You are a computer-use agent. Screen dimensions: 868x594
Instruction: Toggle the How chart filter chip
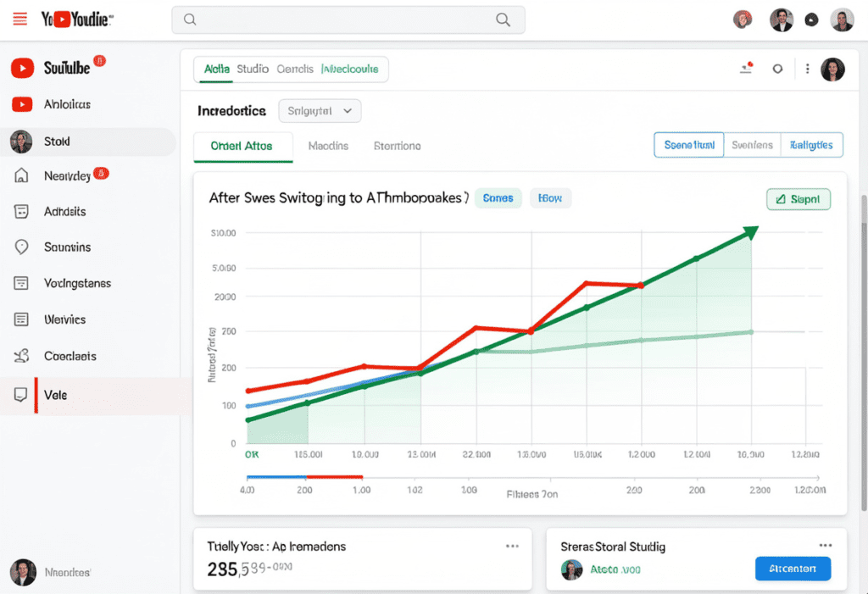tap(550, 198)
